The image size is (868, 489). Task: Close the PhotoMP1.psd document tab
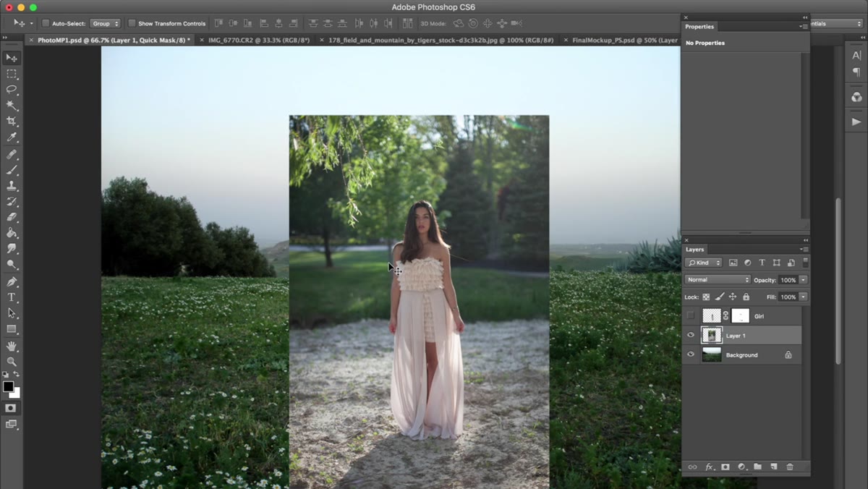coord(30,41)
